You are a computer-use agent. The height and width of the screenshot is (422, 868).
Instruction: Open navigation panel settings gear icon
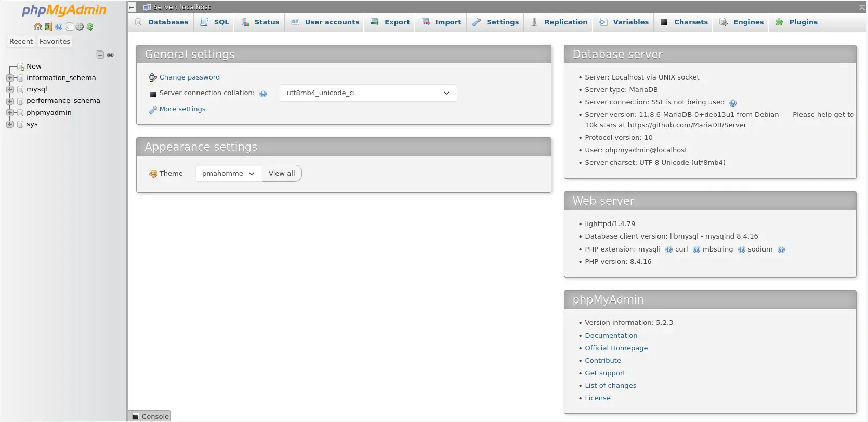coord(80,27)
